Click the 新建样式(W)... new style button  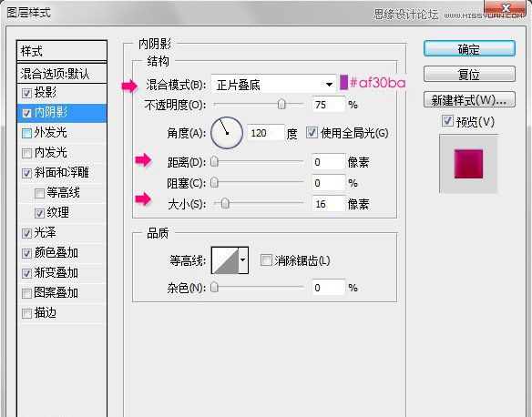tap(469, 100)
